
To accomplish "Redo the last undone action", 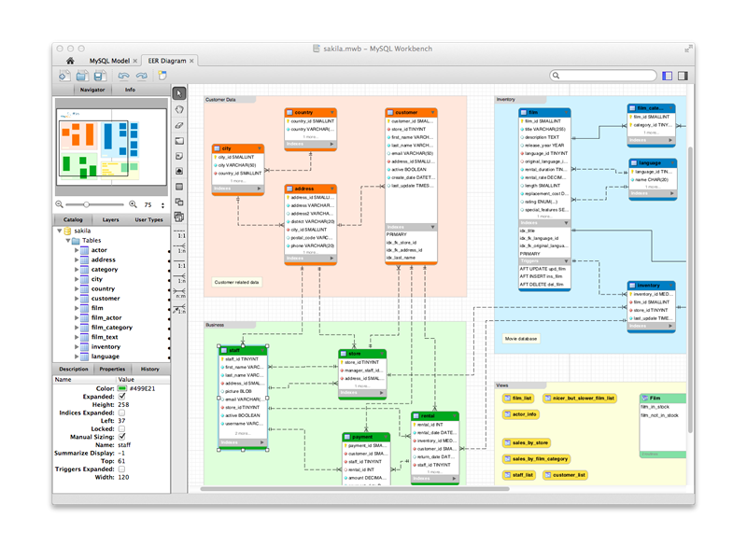I will 142,76.
